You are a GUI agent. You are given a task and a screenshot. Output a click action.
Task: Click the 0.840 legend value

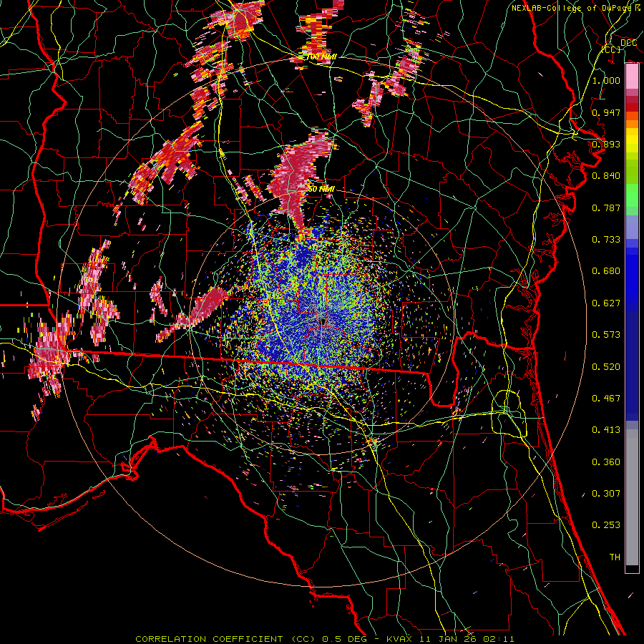606,176
